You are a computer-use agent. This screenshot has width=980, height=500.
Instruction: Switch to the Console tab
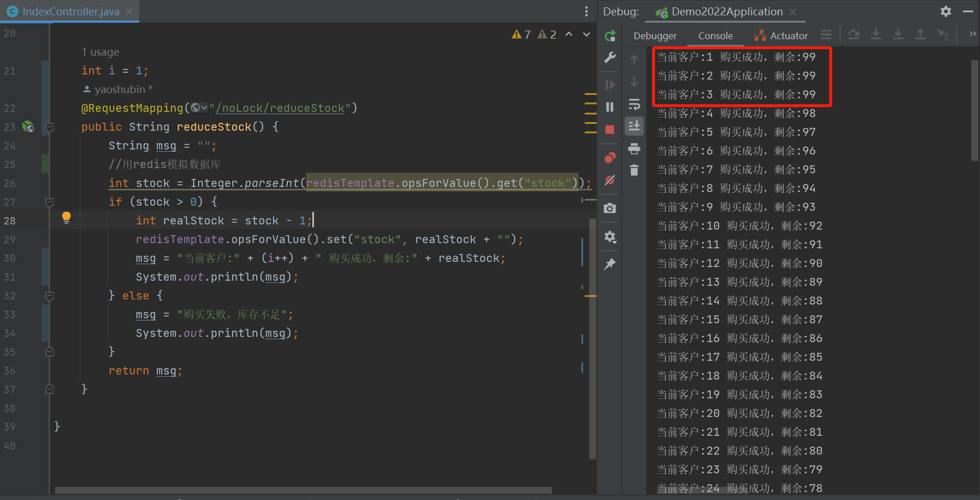715,36
